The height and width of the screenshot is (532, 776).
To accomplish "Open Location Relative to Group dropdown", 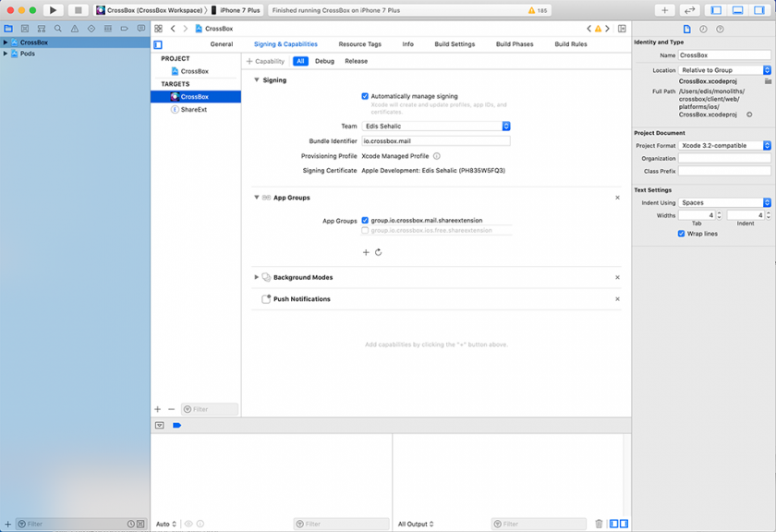I will pyautogui.click(x=724, y=70).
